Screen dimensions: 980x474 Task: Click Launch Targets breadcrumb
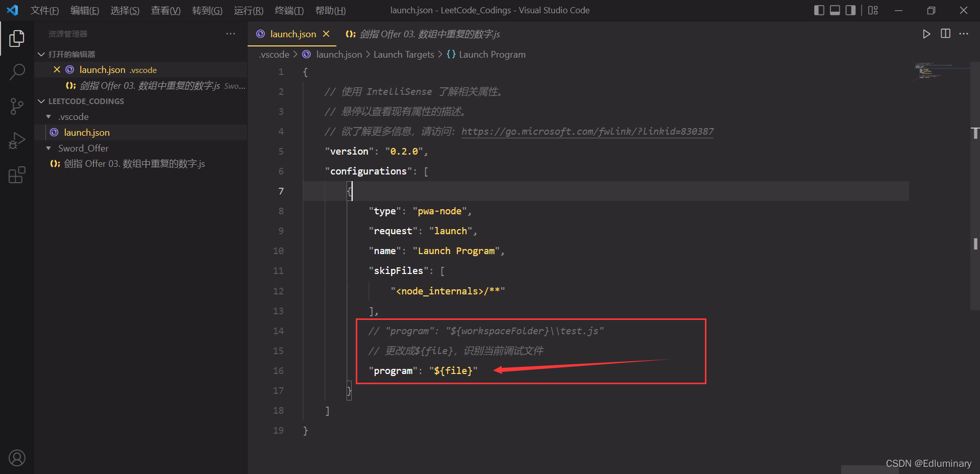pyautogui.click(x=404, y=55)
